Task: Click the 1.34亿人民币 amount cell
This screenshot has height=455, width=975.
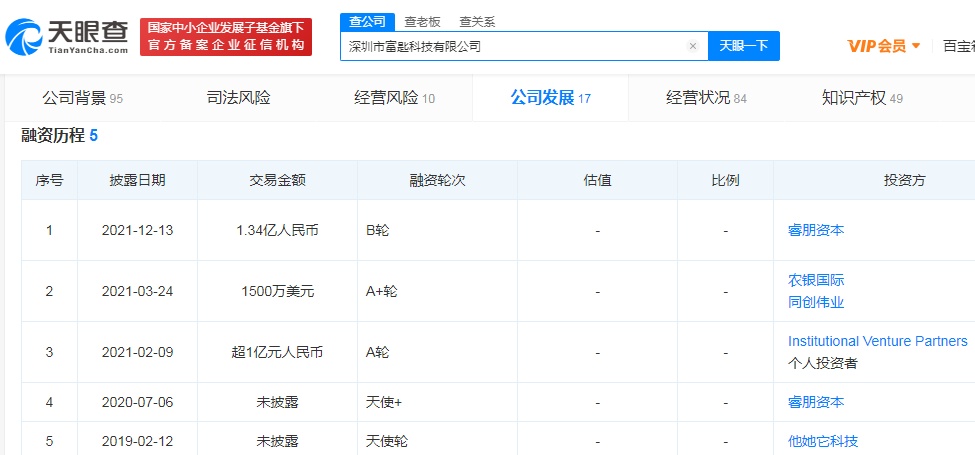Action: click(x=277, y=231)
